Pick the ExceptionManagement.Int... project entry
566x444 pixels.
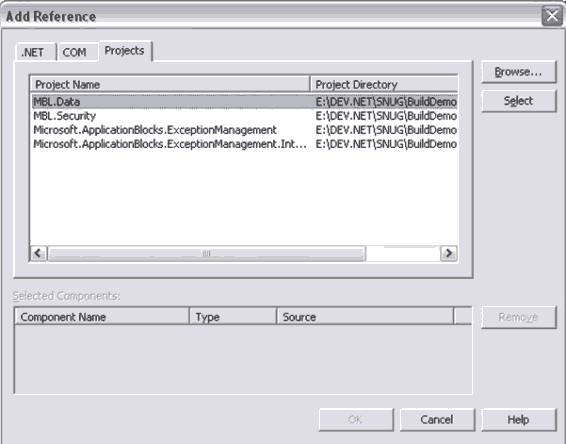coord(244,144)
